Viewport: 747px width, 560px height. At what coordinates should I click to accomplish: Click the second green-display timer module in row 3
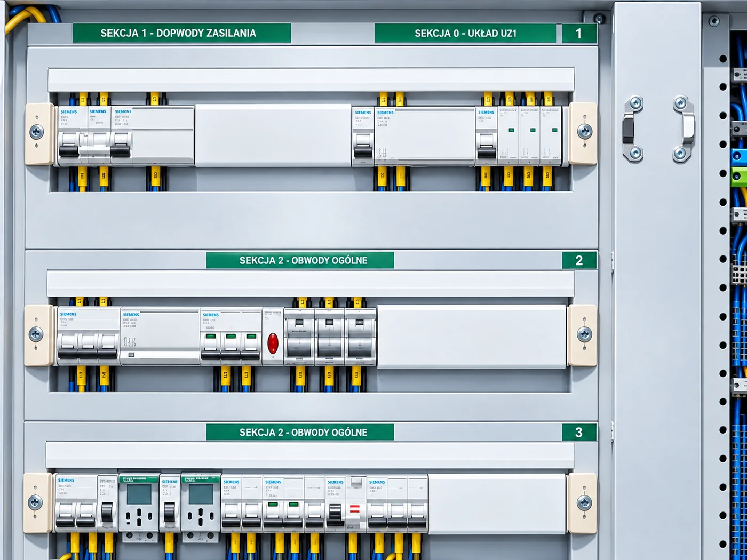tap(201, 507)
